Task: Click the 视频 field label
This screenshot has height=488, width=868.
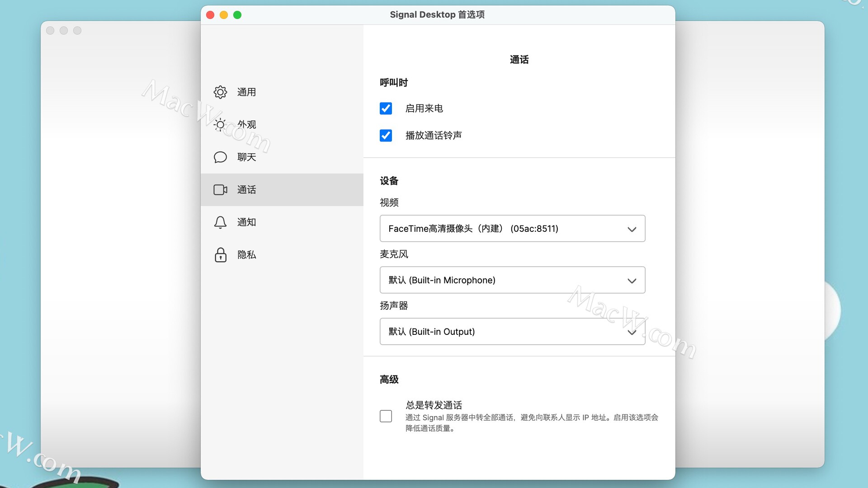Action: pyautogui.click(x=389, y=202)
